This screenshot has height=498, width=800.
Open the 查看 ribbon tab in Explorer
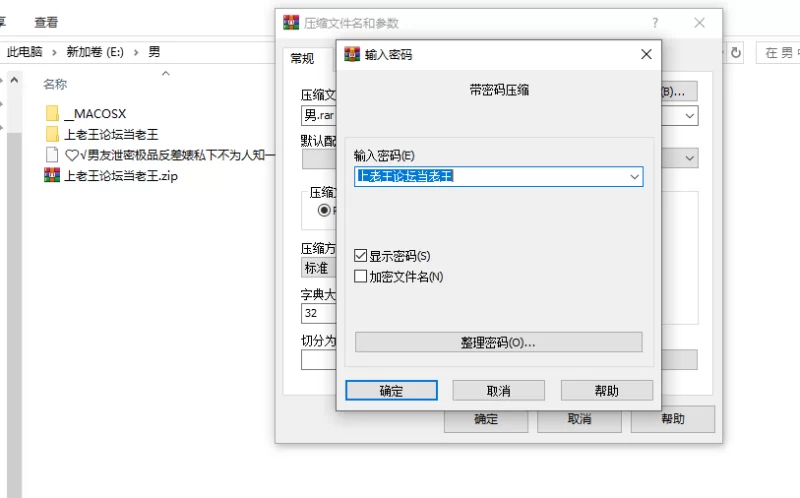point(46,22)
